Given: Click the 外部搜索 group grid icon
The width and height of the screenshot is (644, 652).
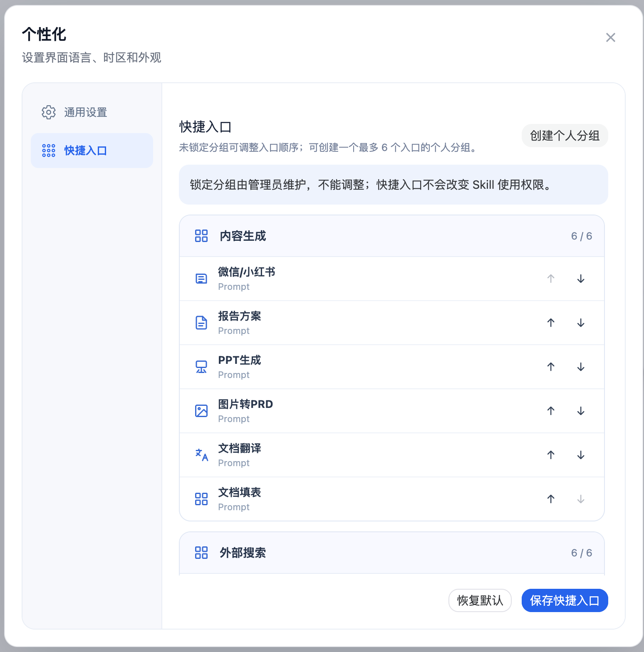Looking at the screenshot, I should click(x=201, y=553).
